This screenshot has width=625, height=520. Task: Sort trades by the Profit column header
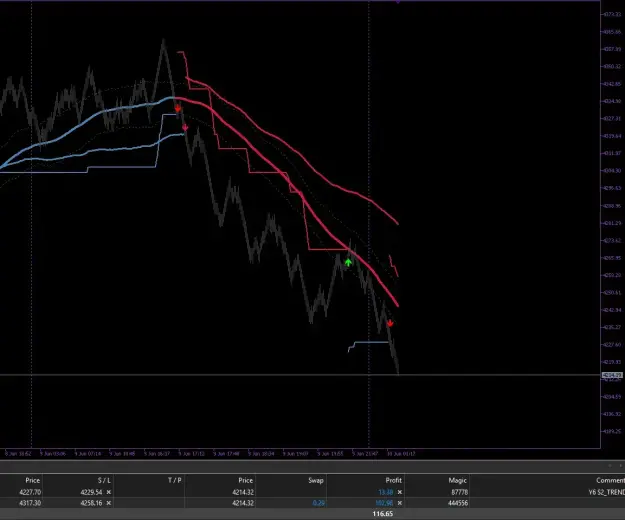pyautogui.click(x=393, y=481)
